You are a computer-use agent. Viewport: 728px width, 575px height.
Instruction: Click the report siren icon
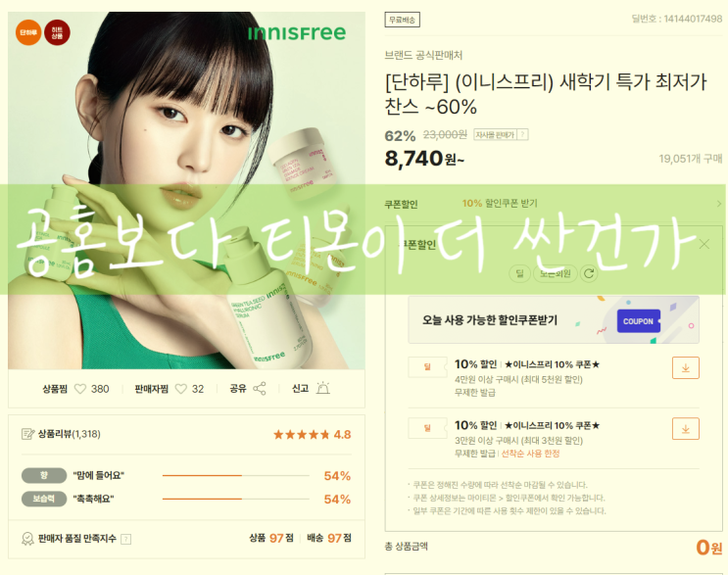322,388
